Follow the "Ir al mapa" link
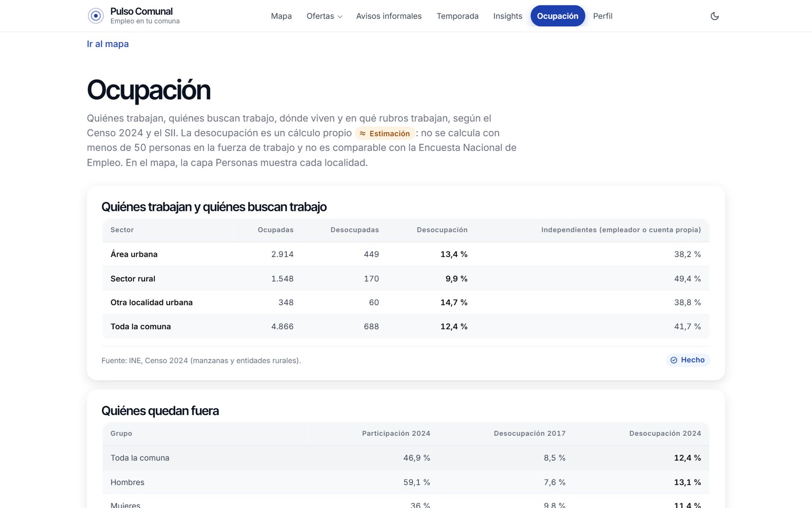Viewport: 812px width, 508px height. [108, 44]
